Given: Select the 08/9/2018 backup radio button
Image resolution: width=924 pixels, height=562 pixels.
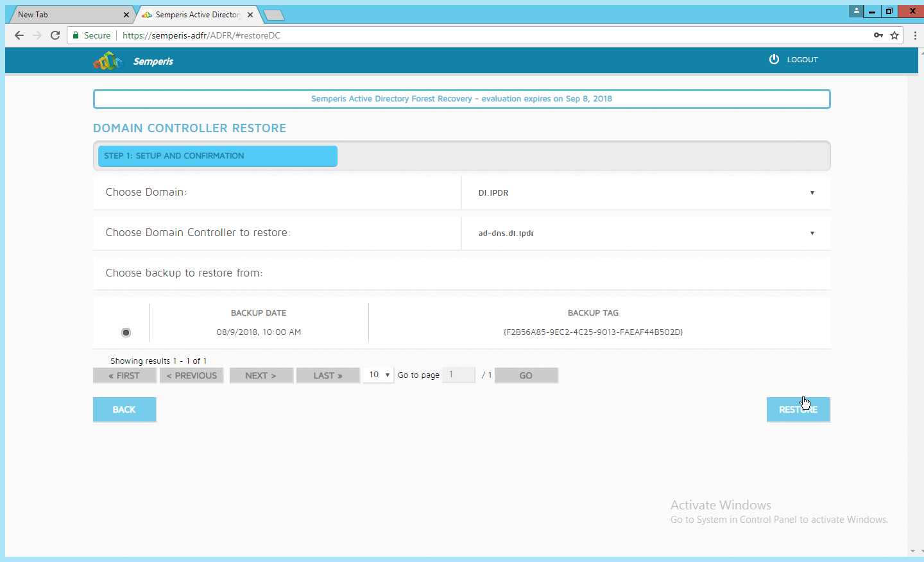Looking at the screenshot, I should 126,332.
